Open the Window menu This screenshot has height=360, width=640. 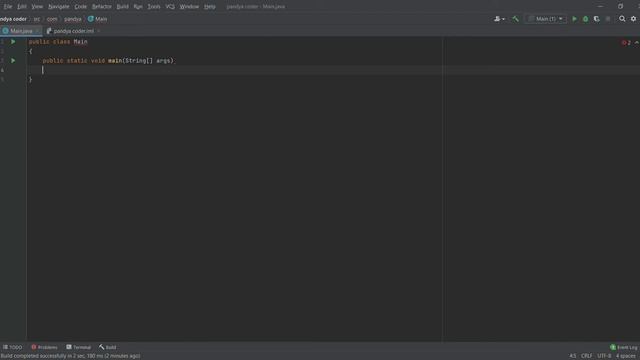click(189, 7)
